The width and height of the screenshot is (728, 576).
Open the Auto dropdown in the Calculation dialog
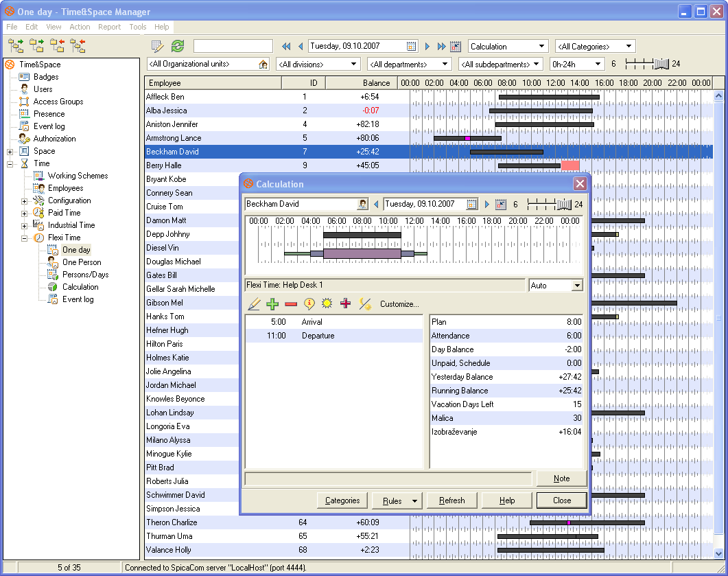click(576, 286)
